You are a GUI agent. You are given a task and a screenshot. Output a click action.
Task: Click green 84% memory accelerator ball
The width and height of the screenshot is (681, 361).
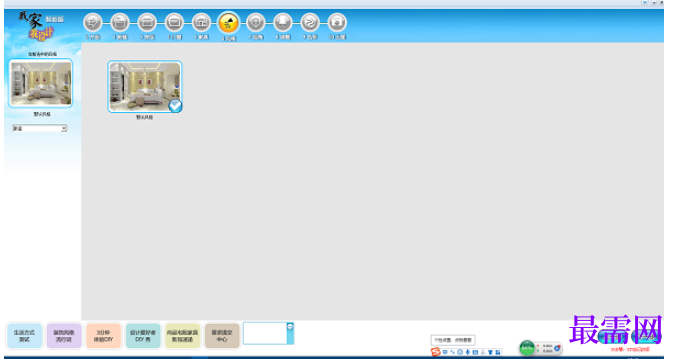[x=527, y=348]
